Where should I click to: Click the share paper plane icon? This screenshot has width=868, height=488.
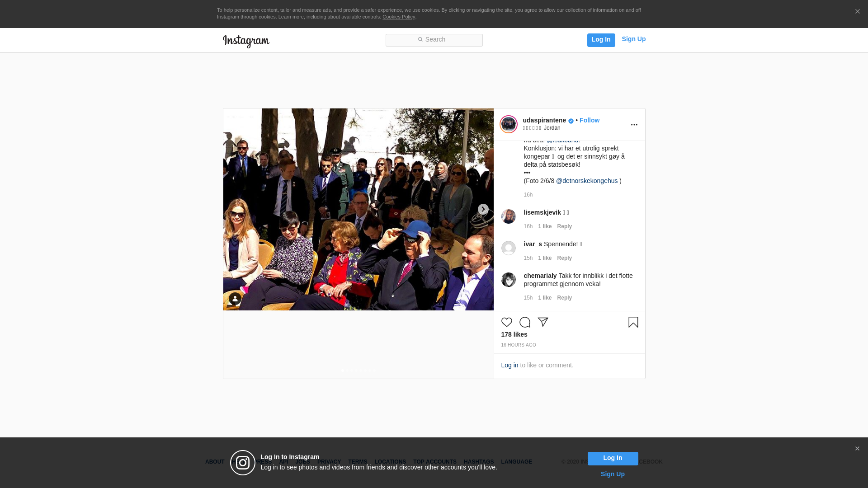(542, 322)
